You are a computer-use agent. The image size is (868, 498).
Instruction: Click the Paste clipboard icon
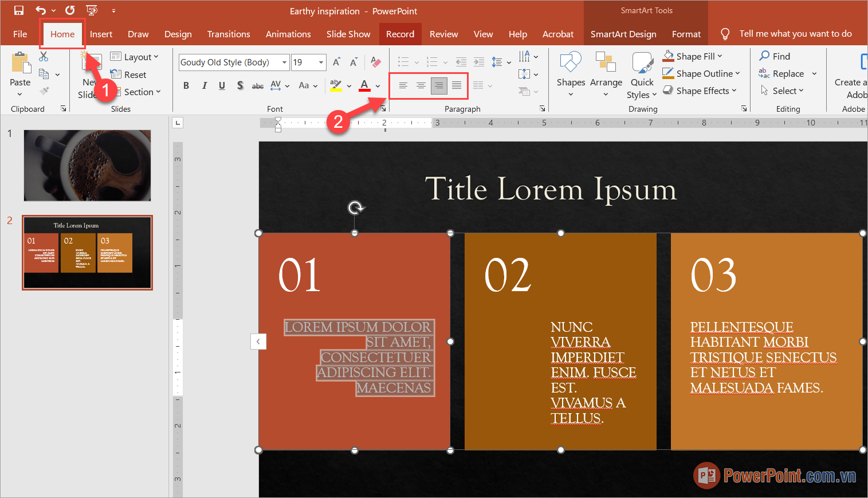[x=20, y=63]
